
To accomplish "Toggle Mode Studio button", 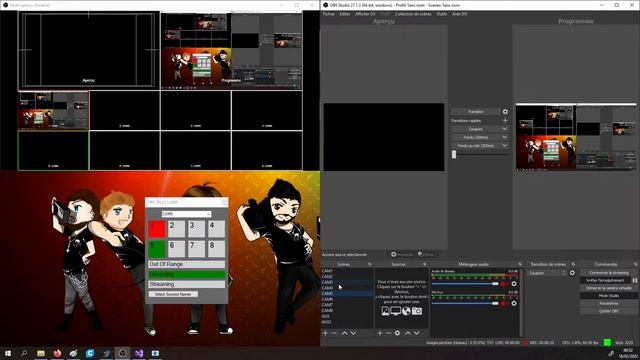I will click(x=608, y=296).
